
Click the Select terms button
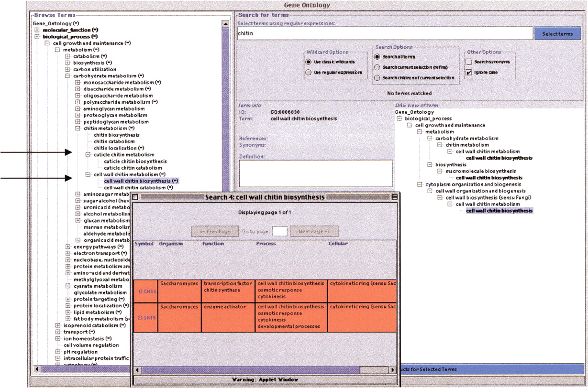point(557,34)
